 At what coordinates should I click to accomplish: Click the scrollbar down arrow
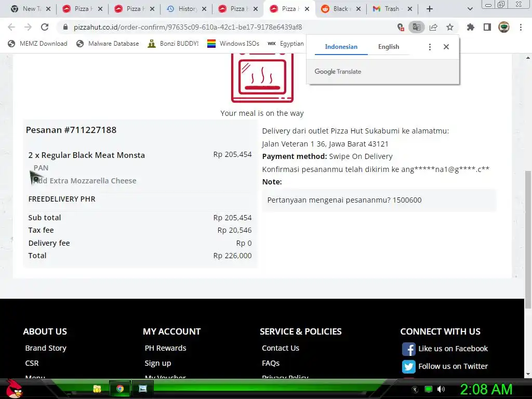pyautogui.click(x=528, y=374)
